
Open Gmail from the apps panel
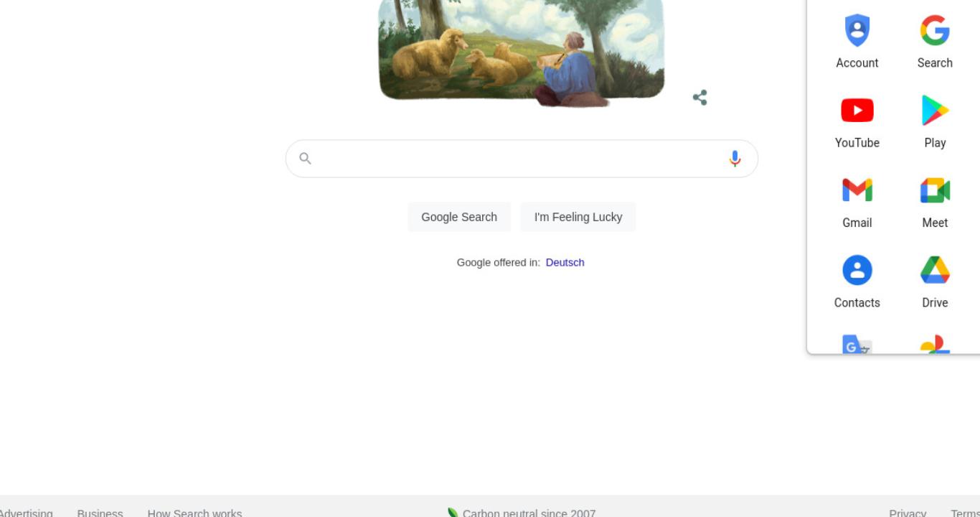click(857, 190)
